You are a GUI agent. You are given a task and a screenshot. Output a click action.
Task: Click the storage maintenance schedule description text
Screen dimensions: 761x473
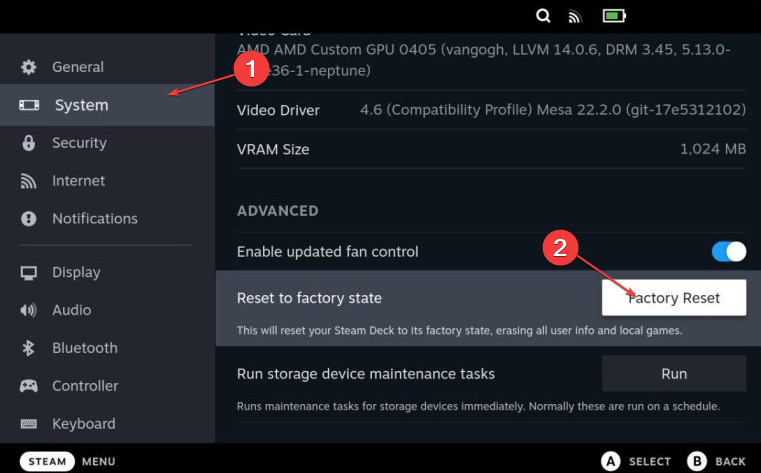tap(478, 406)
